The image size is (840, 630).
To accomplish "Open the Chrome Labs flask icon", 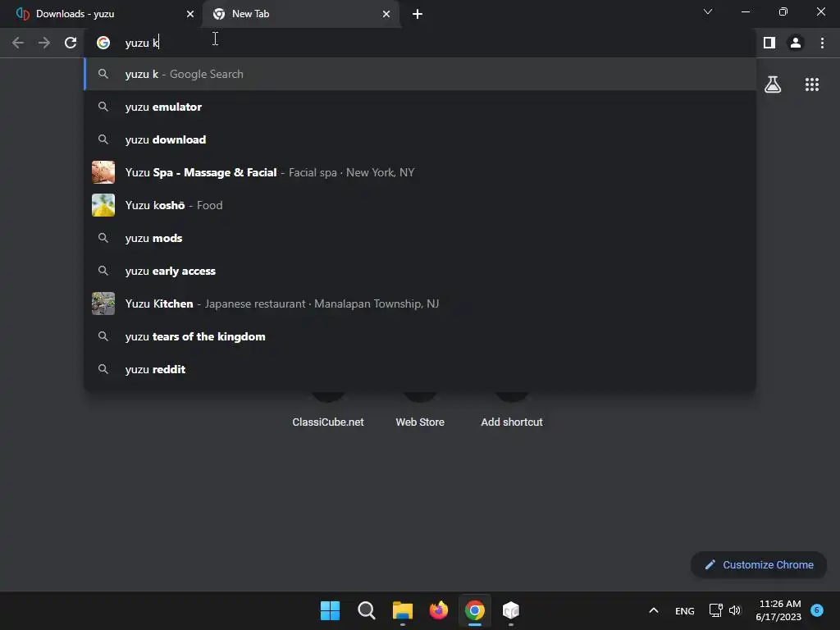I will click(x=773, y=84).
